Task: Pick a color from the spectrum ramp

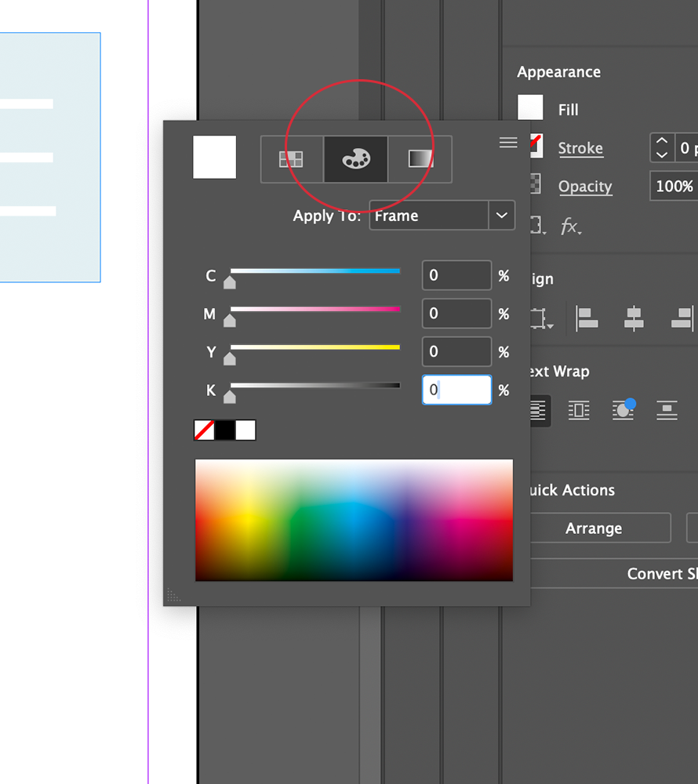Action: (x=354, y=520)
